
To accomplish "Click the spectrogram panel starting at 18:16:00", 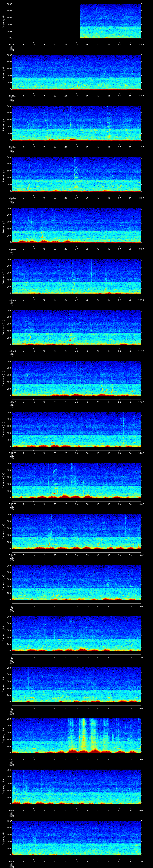I will coord(77,633).
